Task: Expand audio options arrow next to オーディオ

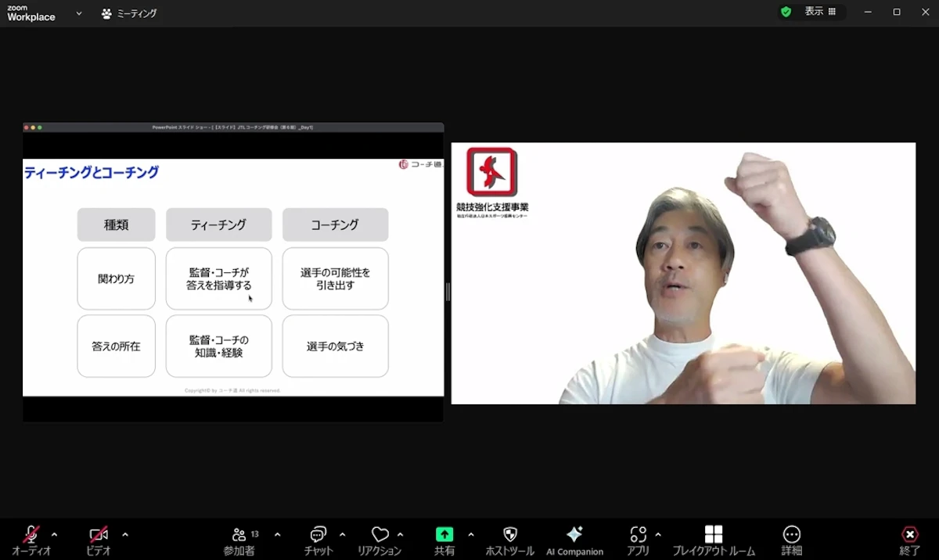Action: tap(54, 535)
